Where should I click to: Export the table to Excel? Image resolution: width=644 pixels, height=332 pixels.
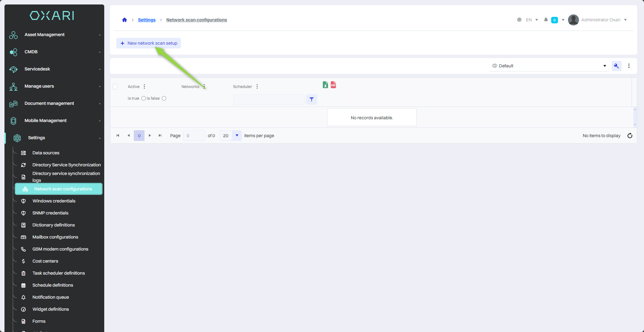coord(325,85)
